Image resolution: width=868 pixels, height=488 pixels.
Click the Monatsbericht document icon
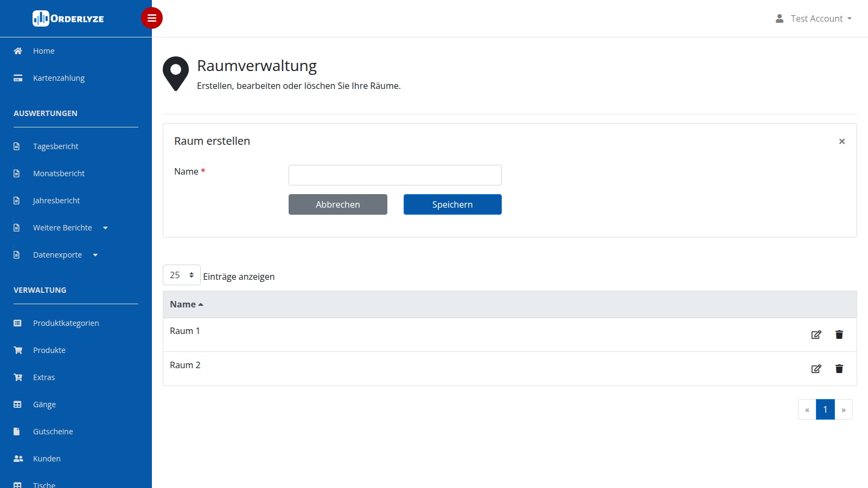[x=17, y=174]
